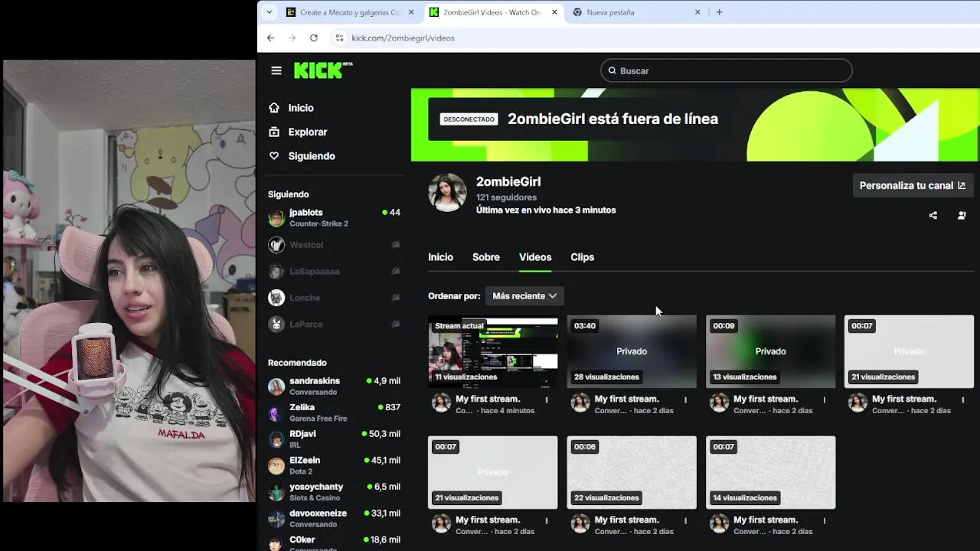This screenshot has height=551, width=980.
Task: Click Counter-Strike 2 category under jpablots
Action: click(318, 223)
